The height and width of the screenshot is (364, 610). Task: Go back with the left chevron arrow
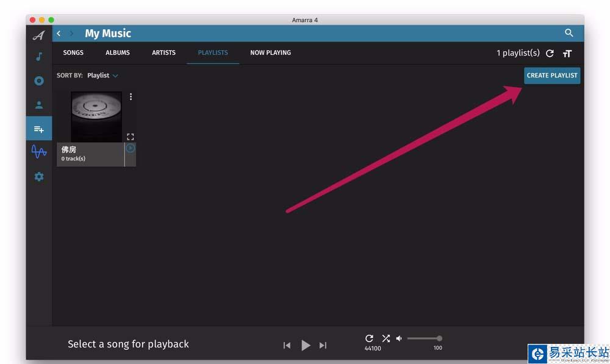(x=59, y=34)
